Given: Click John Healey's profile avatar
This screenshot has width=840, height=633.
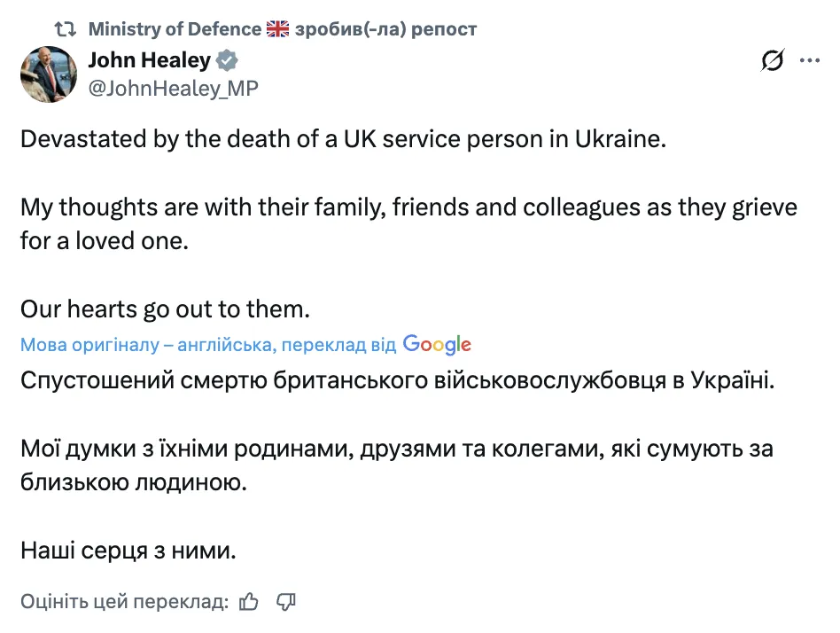Looking at the screenshot, I should [x=49, y=74].
